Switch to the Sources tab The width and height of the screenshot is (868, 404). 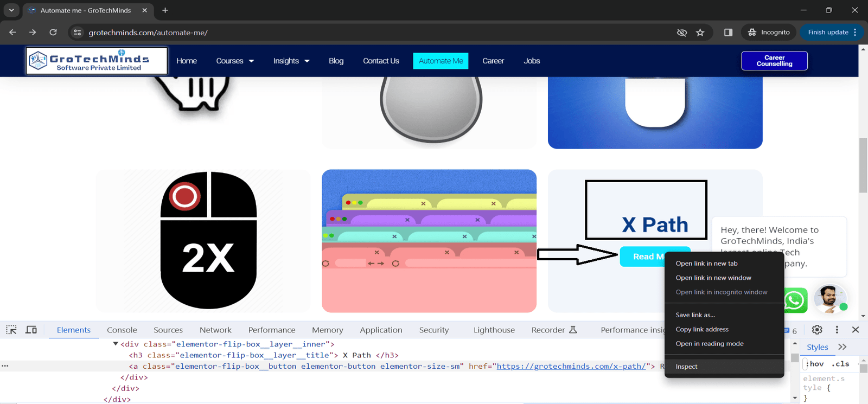[x=168, y=330]
